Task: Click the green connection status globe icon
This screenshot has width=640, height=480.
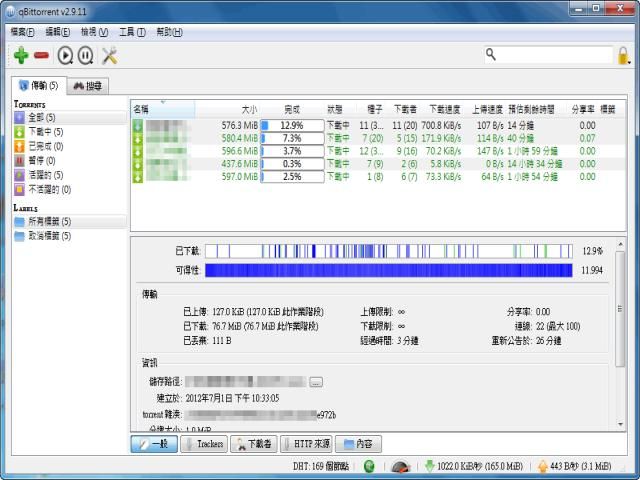Action: click(x=369, y=466)
